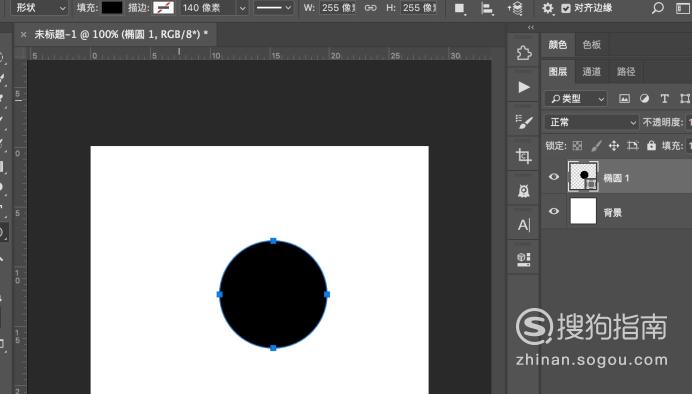Open the crop-shaped panel icon in dock
This screenshot has width=692, height=394.
point(524,156)
